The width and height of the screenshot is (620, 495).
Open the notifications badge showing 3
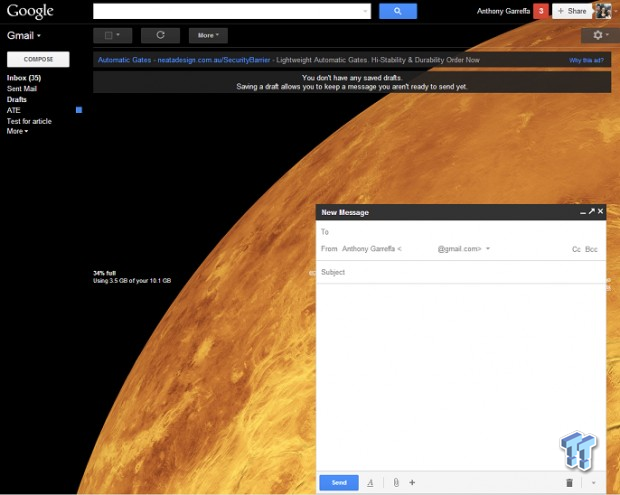(x=541, y=11)
